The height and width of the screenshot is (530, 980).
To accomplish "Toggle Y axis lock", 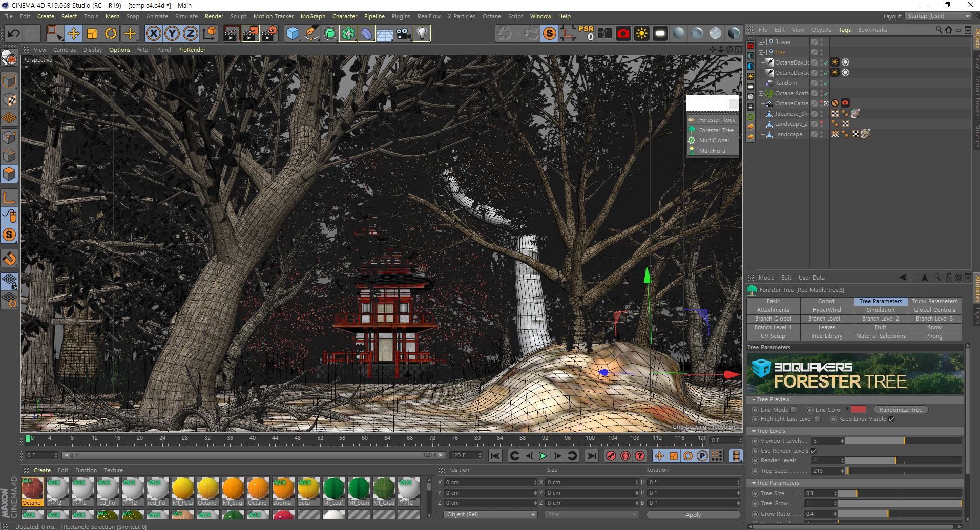I will tap(172, 34).
